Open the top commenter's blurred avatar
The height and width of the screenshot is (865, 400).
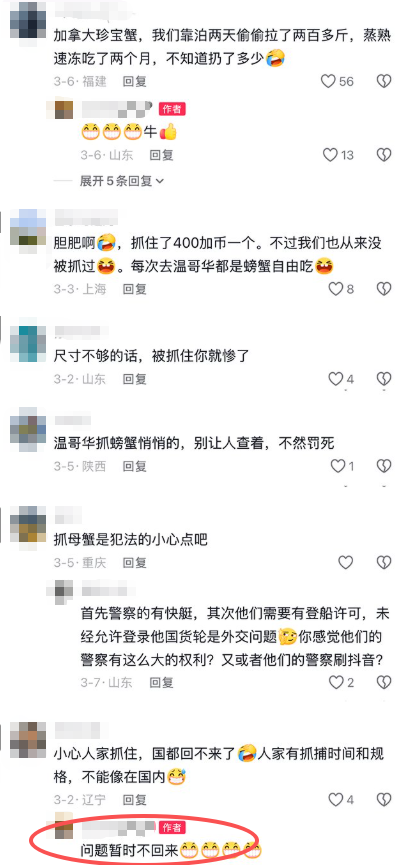point(28,19)
